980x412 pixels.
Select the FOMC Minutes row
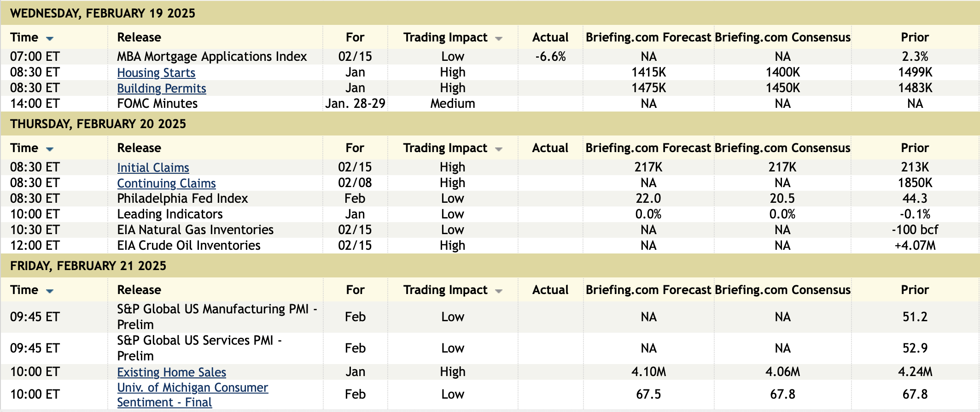[x=157, y=104]
